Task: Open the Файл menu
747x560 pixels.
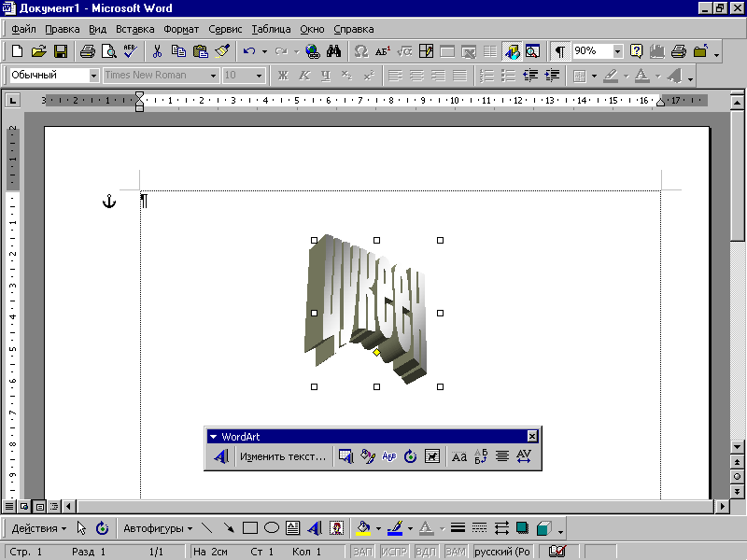Action: pos(23,29)
